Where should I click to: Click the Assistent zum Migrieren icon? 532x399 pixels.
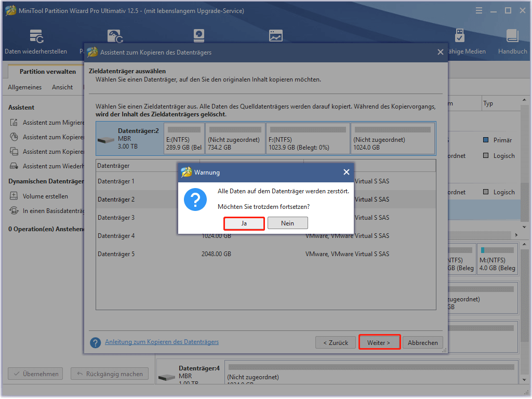tap(14, 123)
